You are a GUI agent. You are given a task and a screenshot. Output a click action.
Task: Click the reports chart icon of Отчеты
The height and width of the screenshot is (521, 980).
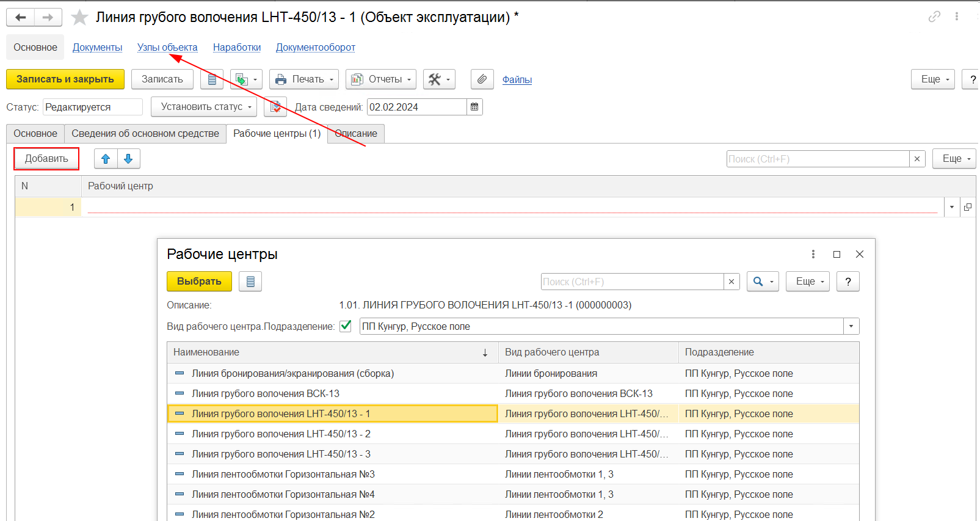pos(357,79)
